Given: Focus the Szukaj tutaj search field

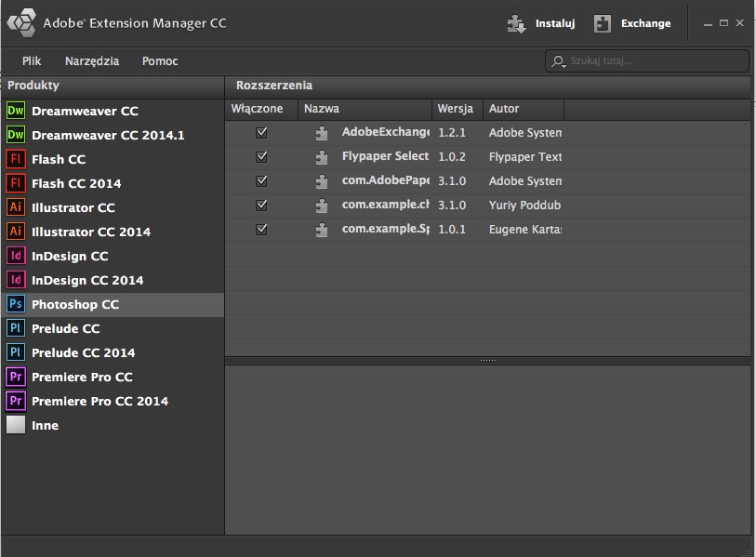Looking at the screenshot, I should (647, 60).
